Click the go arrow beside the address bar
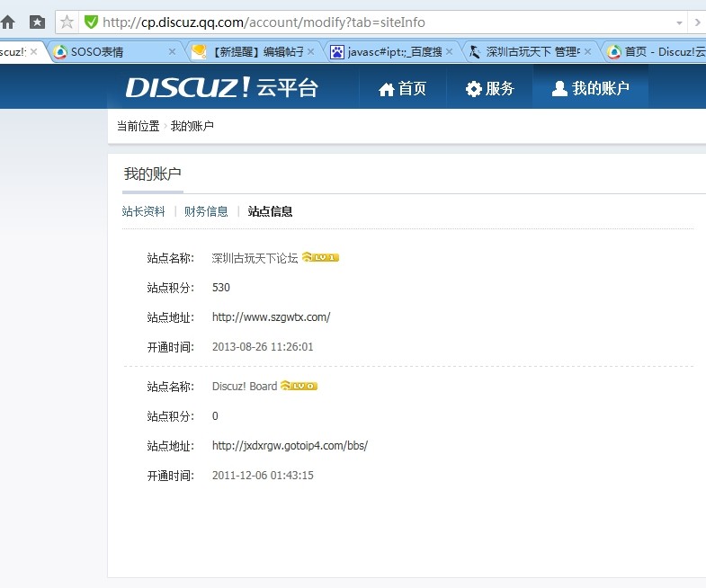 coord(697,22)
